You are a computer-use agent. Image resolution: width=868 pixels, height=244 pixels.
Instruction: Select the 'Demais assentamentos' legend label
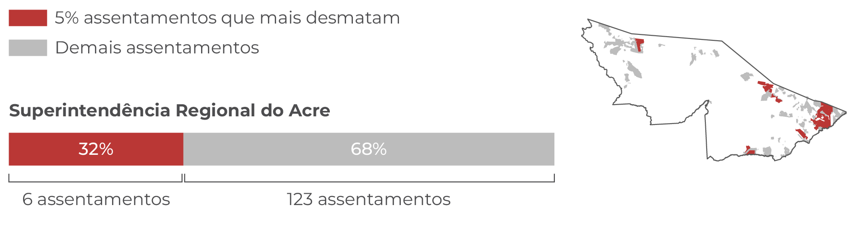[157, 48]
